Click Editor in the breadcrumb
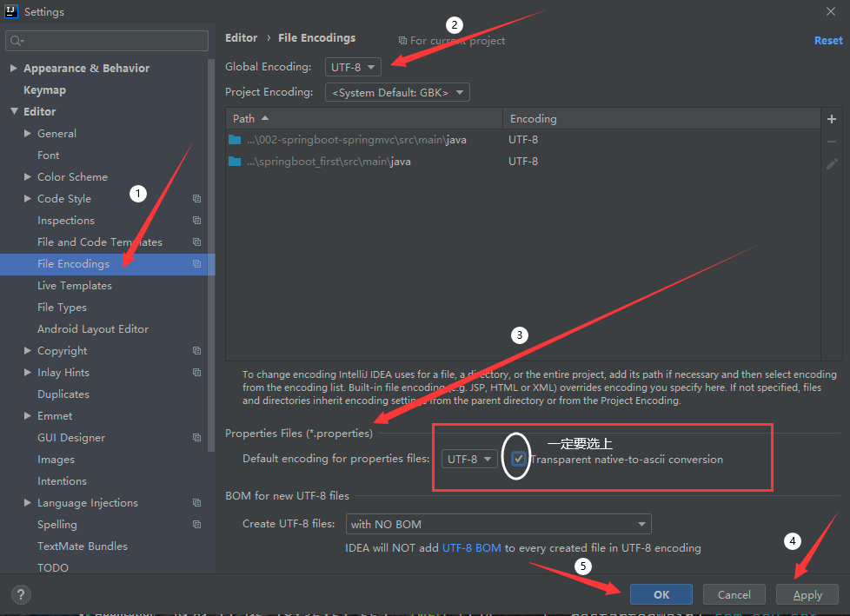The height and width of the screenshot is (616, 850). point(242,37)
